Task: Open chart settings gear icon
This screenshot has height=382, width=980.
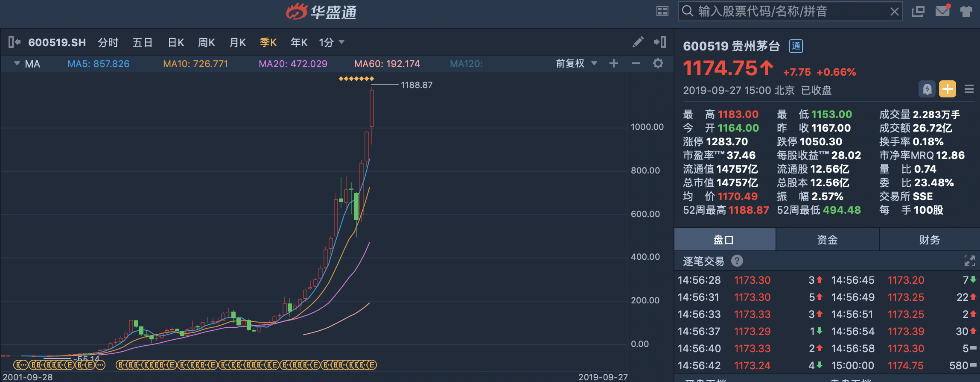Action: coord(658,64)
